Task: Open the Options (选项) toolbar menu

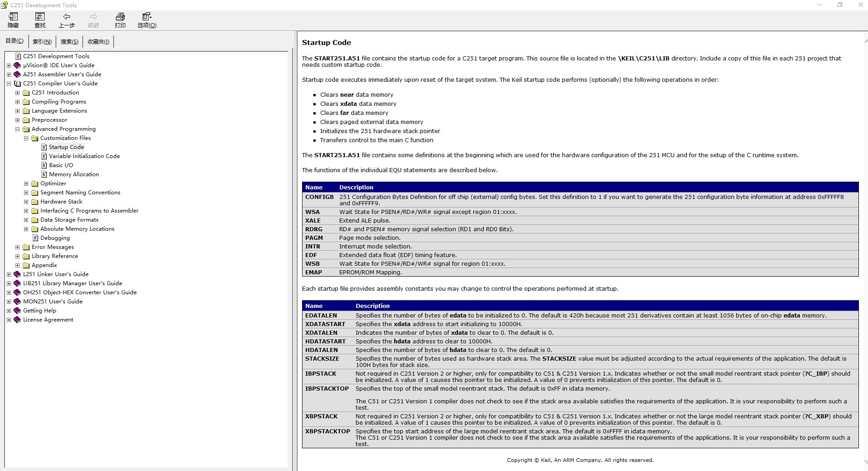Action: click(147, 20)
